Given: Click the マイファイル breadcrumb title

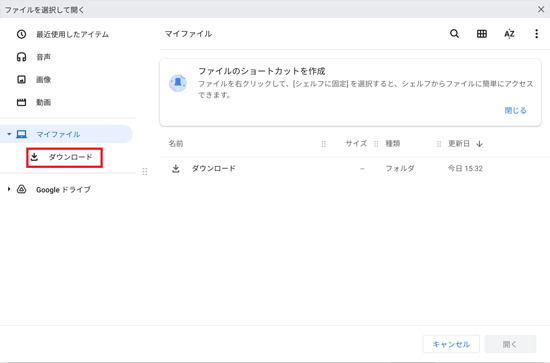Looking at the screenshot, I should tap(188, 34).
